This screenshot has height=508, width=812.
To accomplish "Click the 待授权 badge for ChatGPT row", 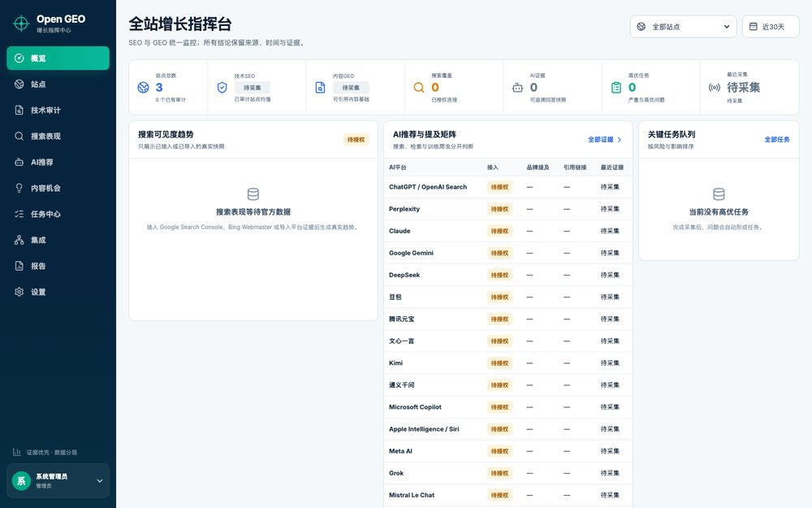I will tap(499, 187).
